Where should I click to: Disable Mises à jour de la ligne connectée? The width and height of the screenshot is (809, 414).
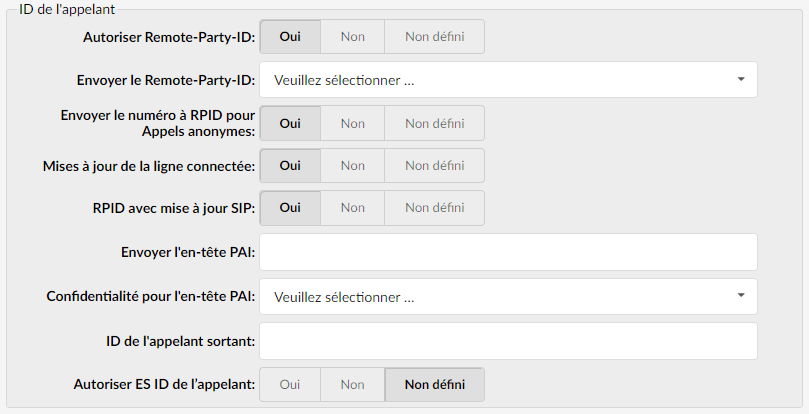[x=352, y=166]
